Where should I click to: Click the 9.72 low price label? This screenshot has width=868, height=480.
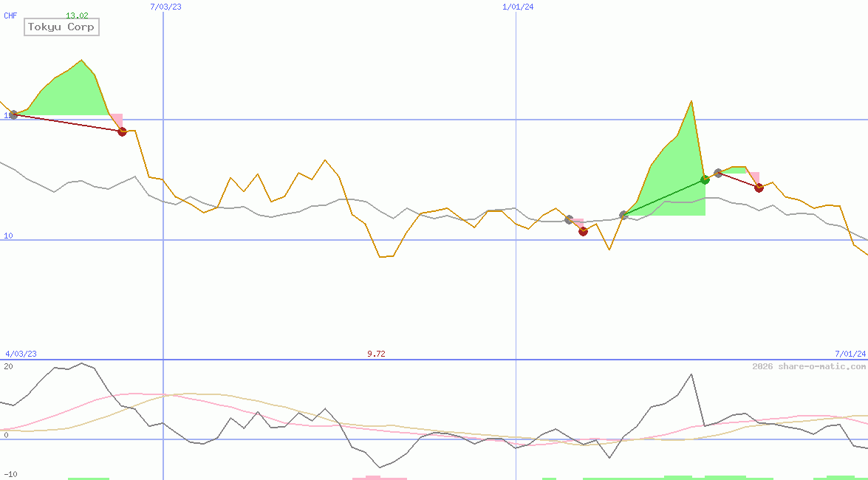(x=376, y=354)
